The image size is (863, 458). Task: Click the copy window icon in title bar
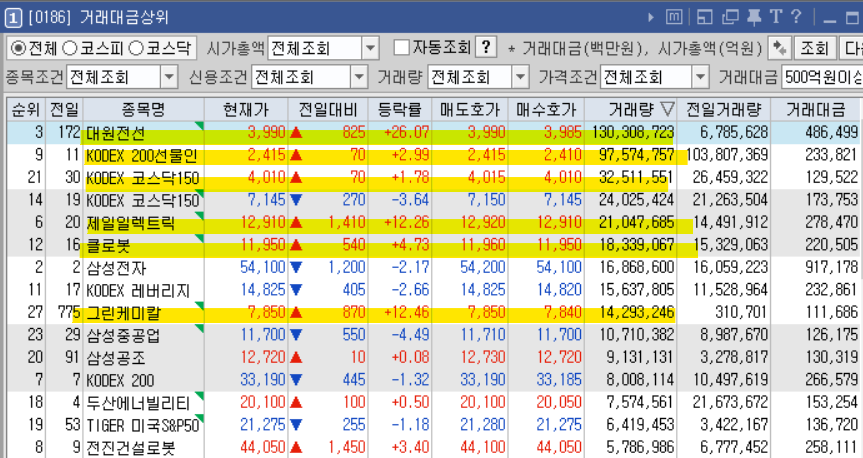click(x=730, y=17)
